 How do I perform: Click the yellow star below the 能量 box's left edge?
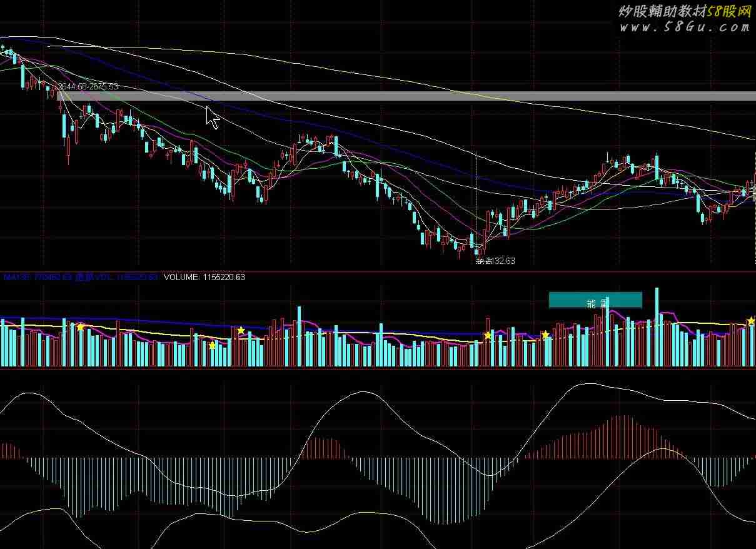(x=545, y=335)
